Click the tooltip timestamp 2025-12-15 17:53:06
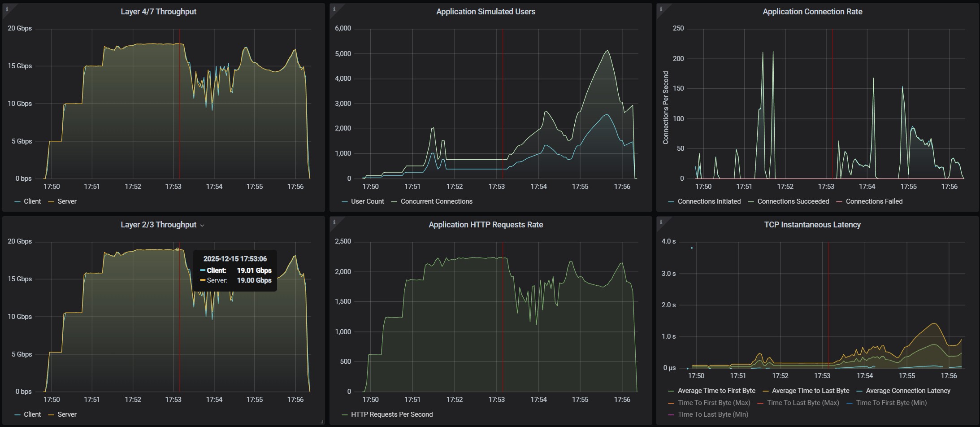This screenshot has height=427, width=980. pyautogui.click(x=235, y=259)
